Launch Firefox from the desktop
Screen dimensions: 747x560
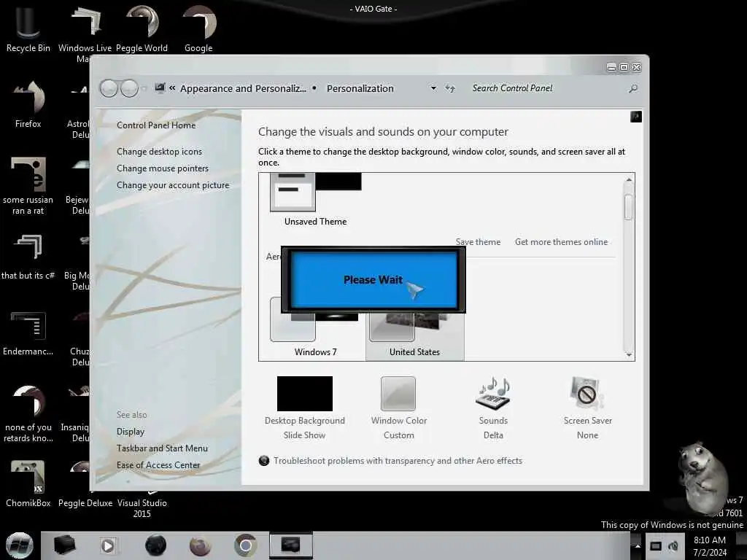(x=28, y=105)
